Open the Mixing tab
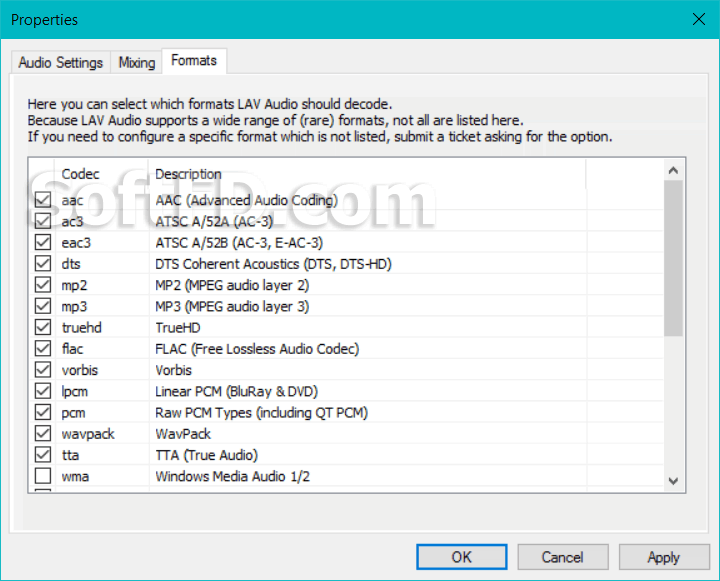The image size is (720, 581). 137,62
